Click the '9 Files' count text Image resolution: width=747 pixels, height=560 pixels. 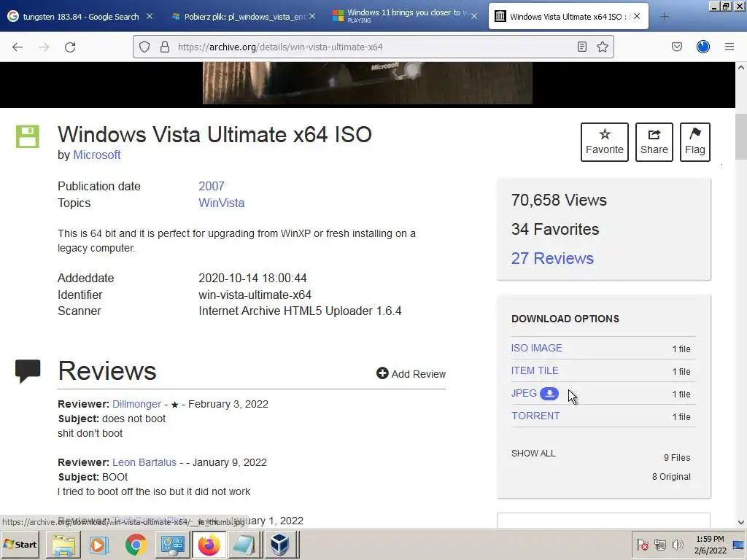677,458
